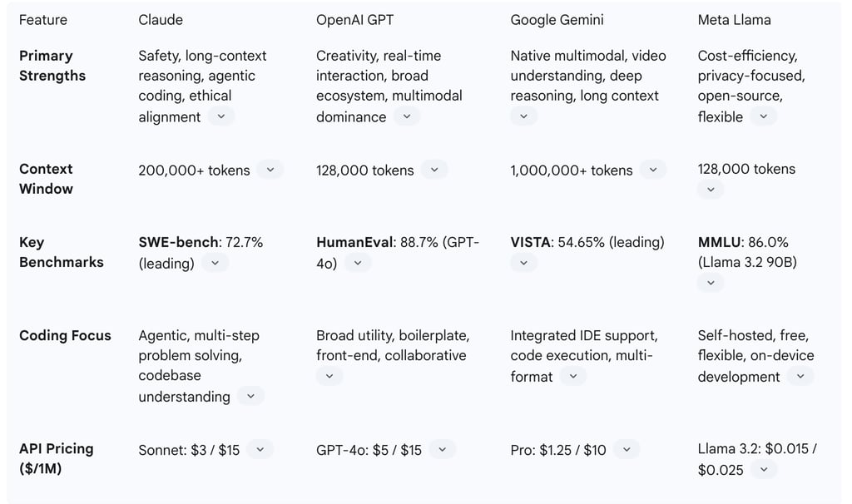Select the Meta Llama column header
The height and width of the screenshot is (504, 852).
(735, 19)
